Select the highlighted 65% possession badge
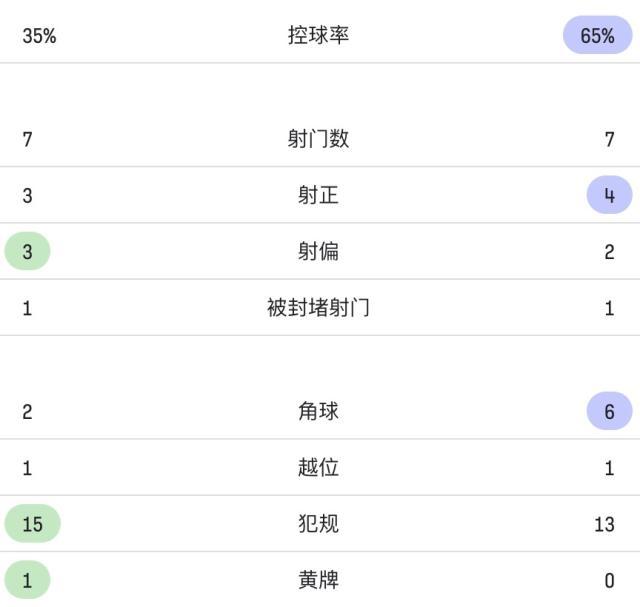Viewport: 640px width, 607px height. 597,36
